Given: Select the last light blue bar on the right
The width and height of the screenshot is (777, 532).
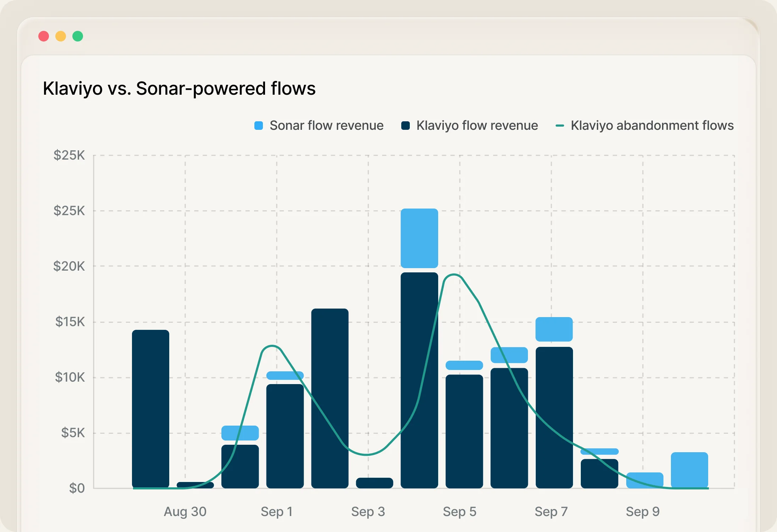Looking at the screenshot, I should tap(689, 470).
